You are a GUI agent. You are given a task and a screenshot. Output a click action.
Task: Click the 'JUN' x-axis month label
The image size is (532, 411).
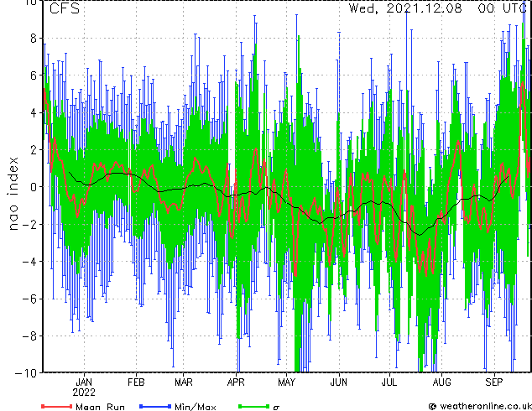tap(339, 382)
